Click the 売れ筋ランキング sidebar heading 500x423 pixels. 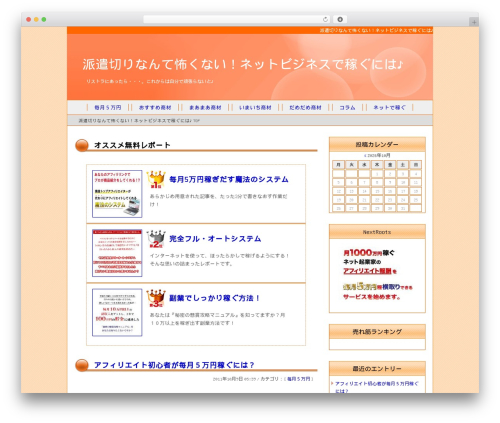point(377,332)
